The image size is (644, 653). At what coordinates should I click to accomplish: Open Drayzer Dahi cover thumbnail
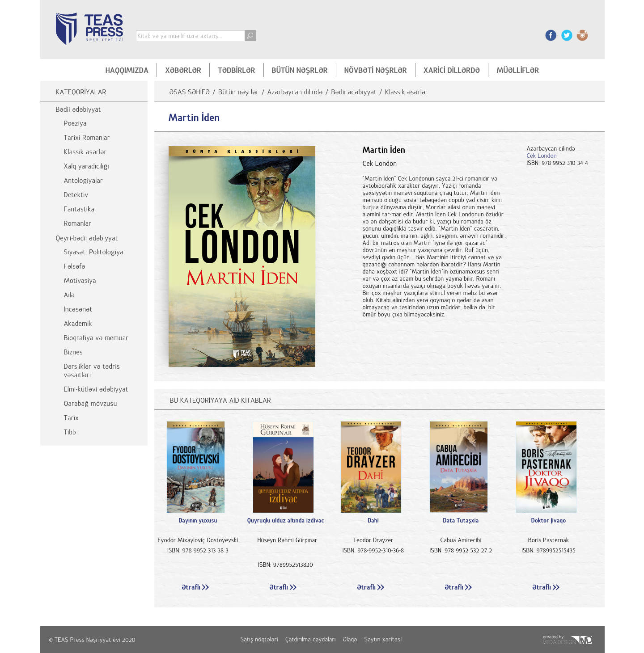pos(371,467)
